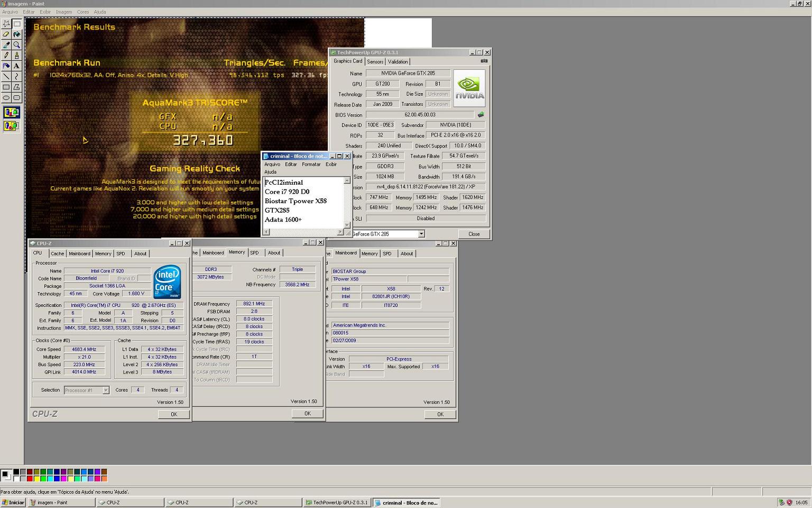Image resolution: width=812 pixels, height=508 pixels.
Task: Click the DRAM Frequency 892.1 MHz value
Action: (x=254, y=304)
